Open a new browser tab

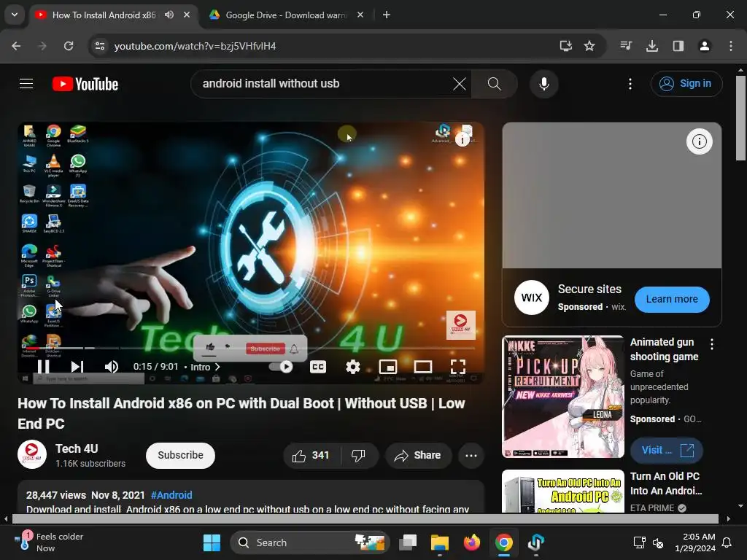click(387, 15)
